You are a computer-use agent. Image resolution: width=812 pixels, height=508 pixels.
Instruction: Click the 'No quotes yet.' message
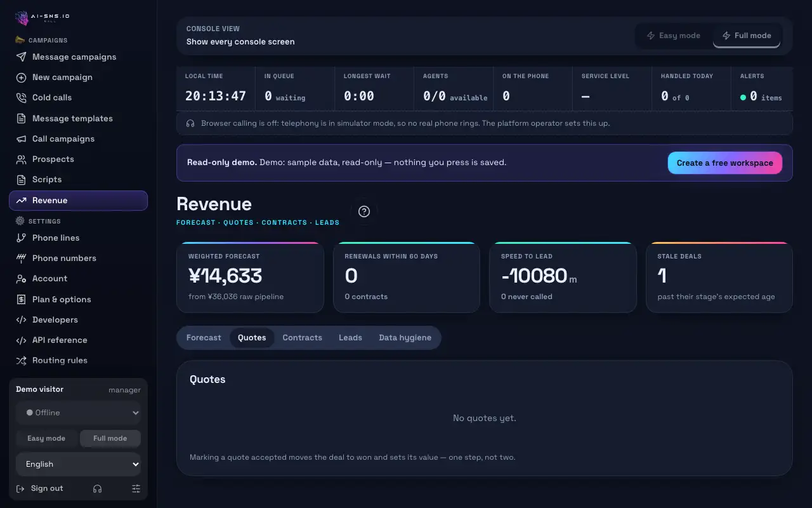[x=485, y=418]
